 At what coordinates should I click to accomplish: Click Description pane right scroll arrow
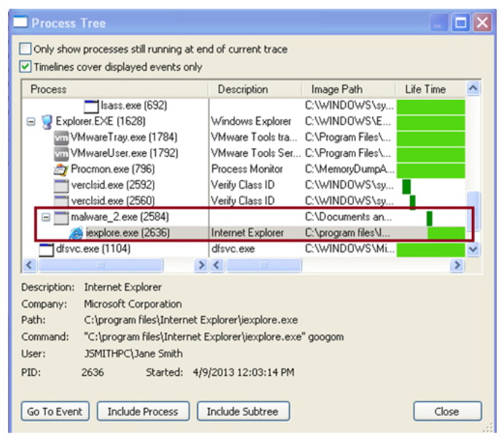pos(457,266)
